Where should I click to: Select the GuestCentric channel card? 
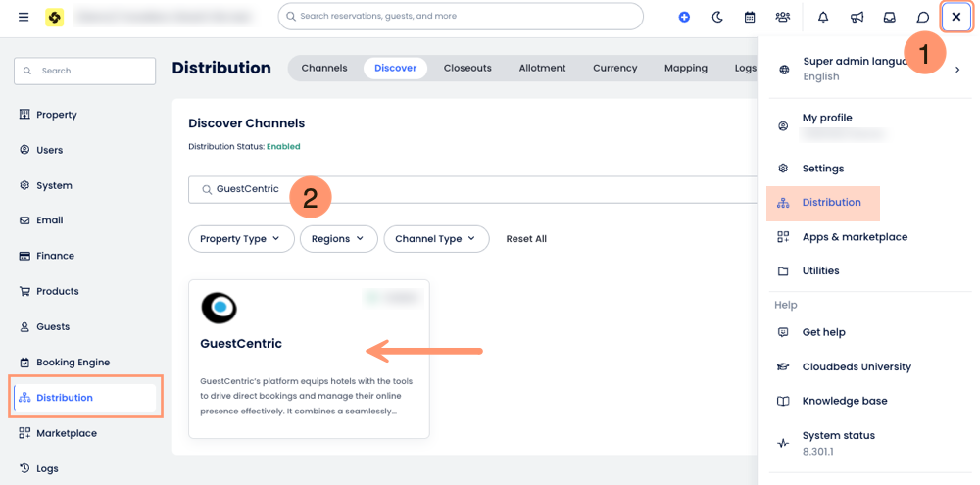(x=309, y=359)
